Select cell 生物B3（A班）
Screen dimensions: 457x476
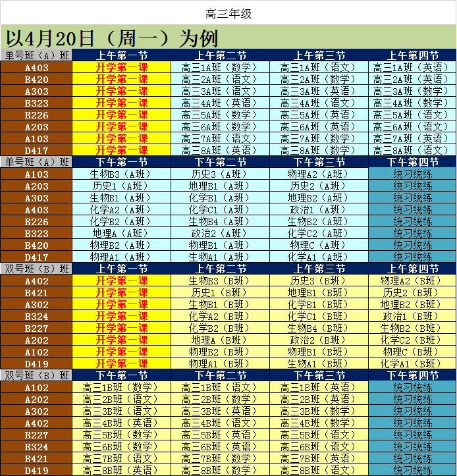(121, 174)
